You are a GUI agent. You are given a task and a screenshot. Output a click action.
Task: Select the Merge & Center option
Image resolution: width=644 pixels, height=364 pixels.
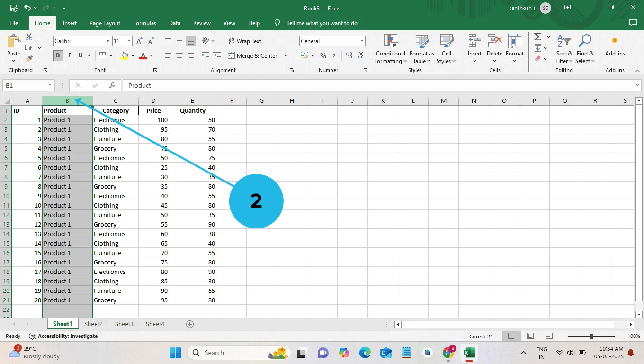pos(254,55)
